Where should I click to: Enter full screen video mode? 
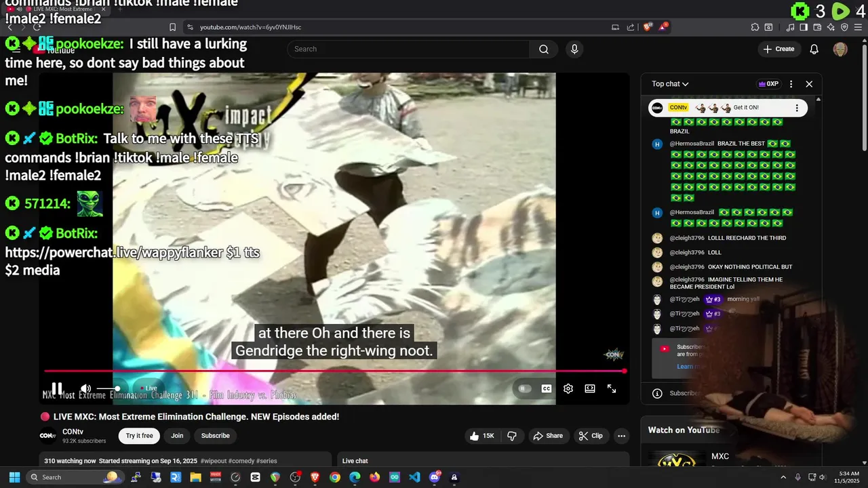point(612,388)
